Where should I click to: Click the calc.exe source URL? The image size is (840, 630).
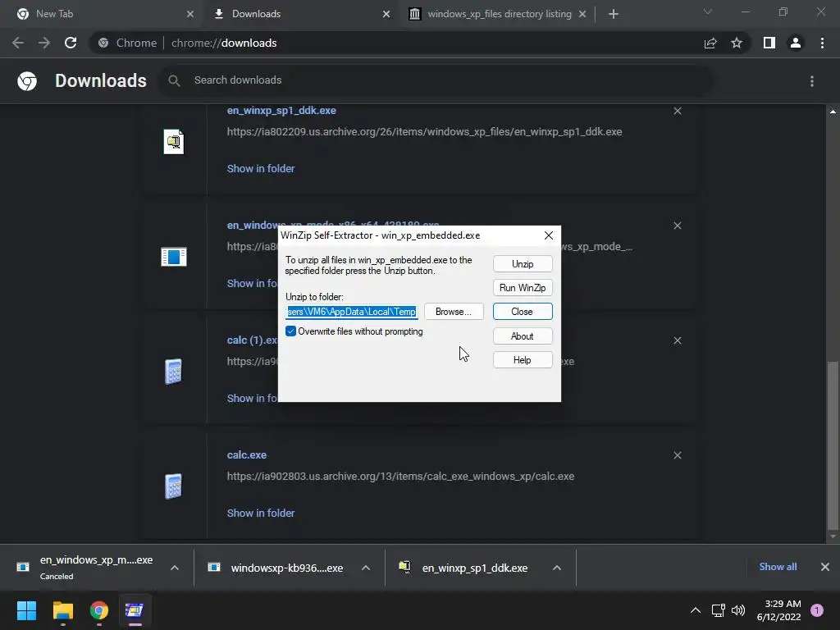(x=400, y=477)
